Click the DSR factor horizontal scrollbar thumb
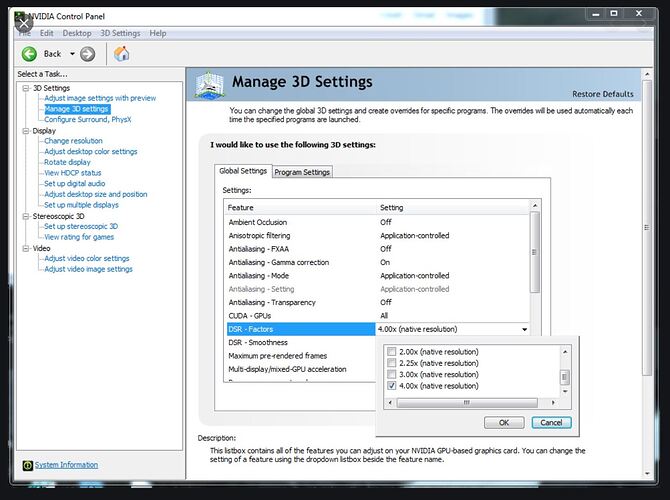The image size is (670, 500). coord(467,403)
